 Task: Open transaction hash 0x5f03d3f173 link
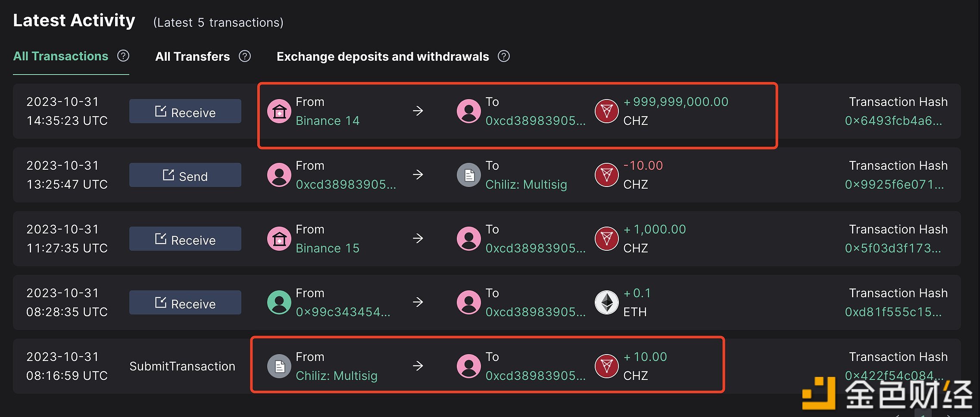[893, 248]
